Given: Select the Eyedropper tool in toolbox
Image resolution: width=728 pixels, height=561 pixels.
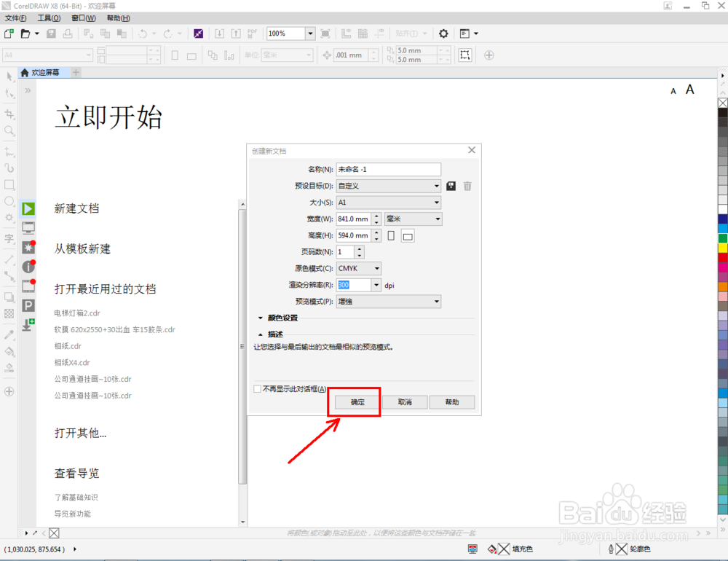Looking at the screenshot, I should click(x=9, y=334).
